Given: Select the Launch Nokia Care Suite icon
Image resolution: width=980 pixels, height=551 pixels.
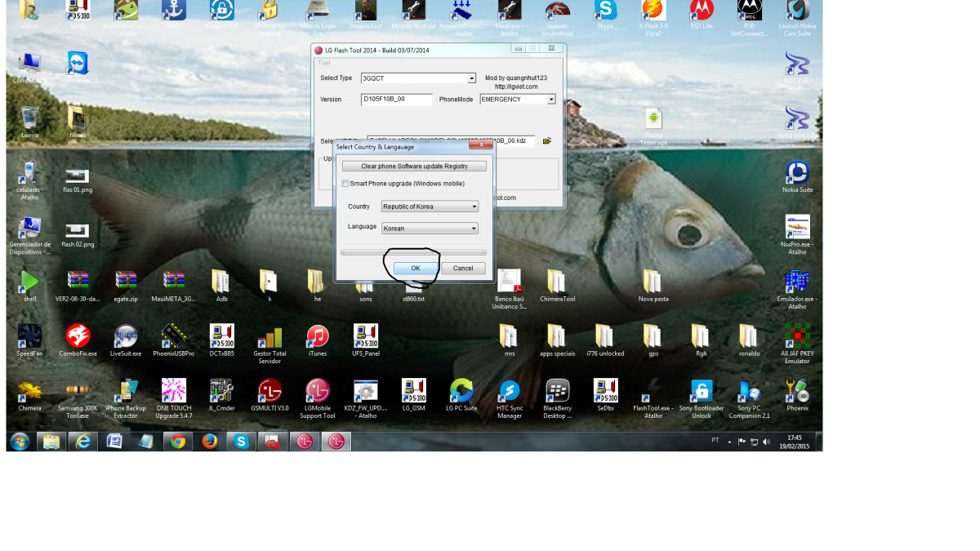Looking at the screenshot, I should (797, 18).
